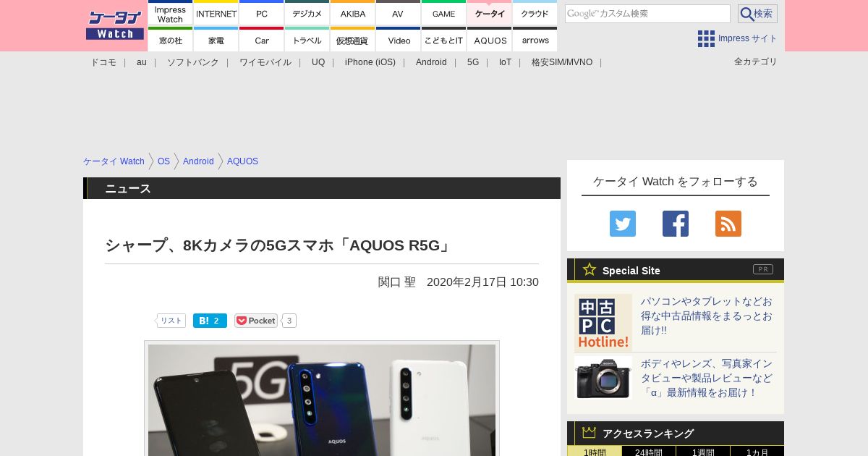Viewport: 868px width, 456px height.
Task: Click the article headline AQUOS R5G
Action: click(278, 245)
